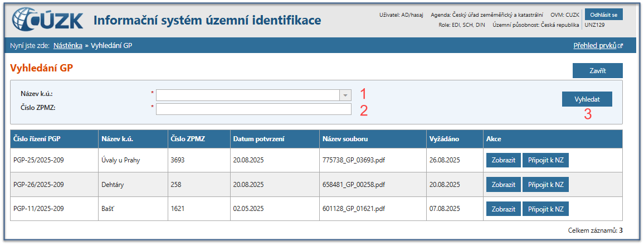Click the Číslo ZPMZ input field

(x=253, y=109)
